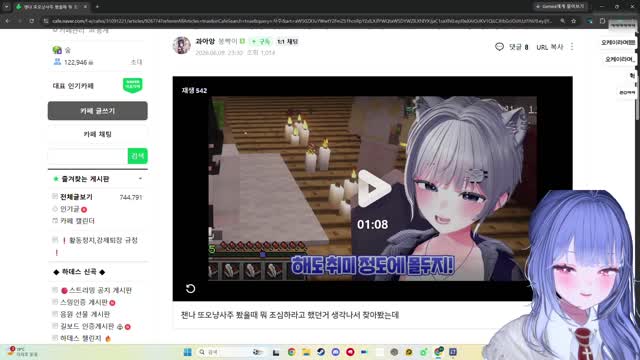Reload the page with the refresh icon
Viewport: 640px width, 360px height.
(x=31, y=21)
